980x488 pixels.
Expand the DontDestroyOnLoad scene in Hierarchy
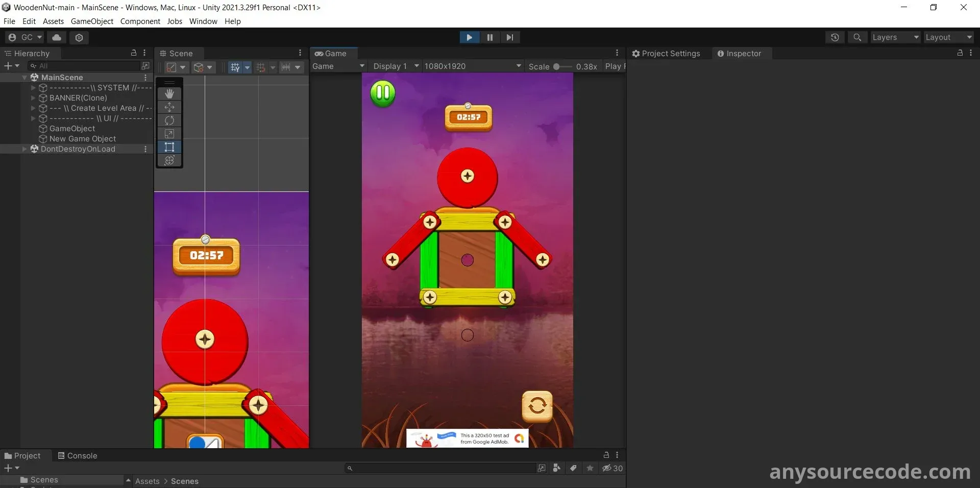24,149
